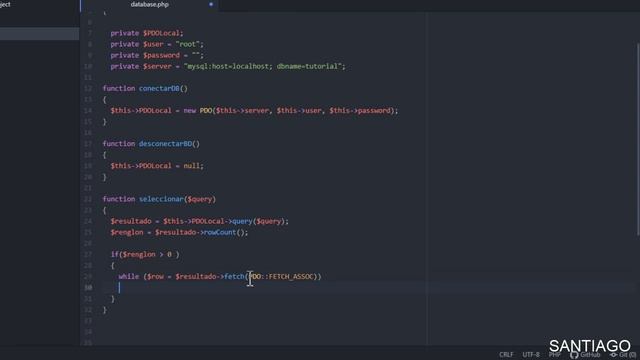Viewport: 640px width, 360px height.
Task: Click the '$resultado = ...query($query);' line
Action: point(199,221)
